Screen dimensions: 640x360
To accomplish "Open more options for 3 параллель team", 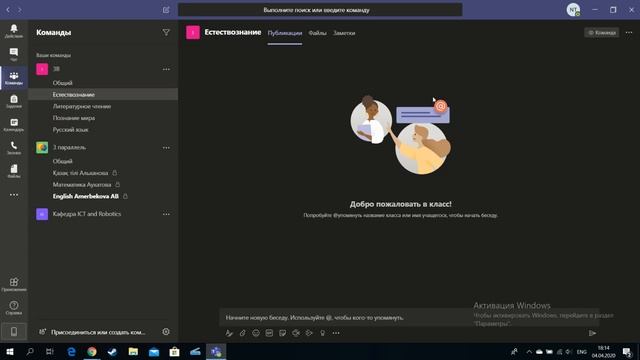I will point(166,148).
